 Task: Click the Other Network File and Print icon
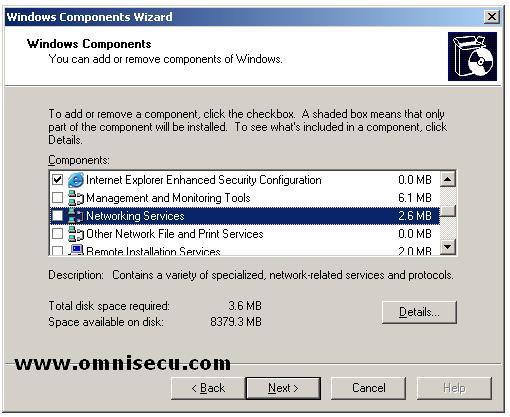[76, 234]
